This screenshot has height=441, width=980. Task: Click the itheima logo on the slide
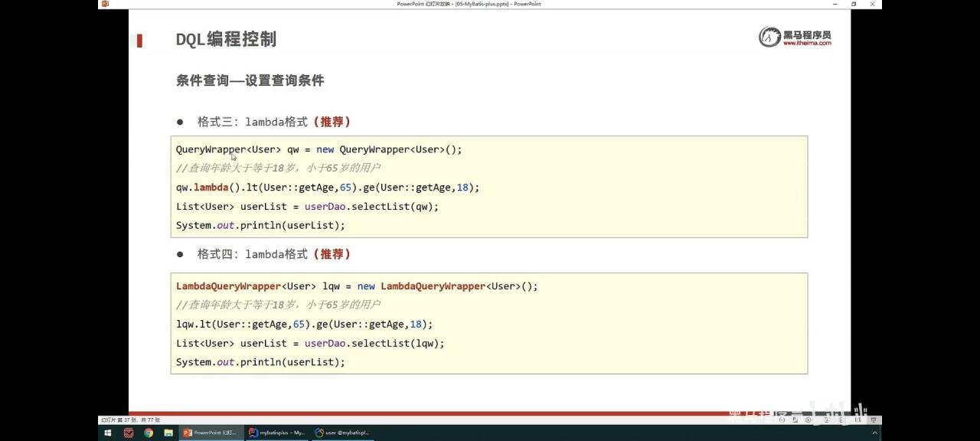point(795,37)
